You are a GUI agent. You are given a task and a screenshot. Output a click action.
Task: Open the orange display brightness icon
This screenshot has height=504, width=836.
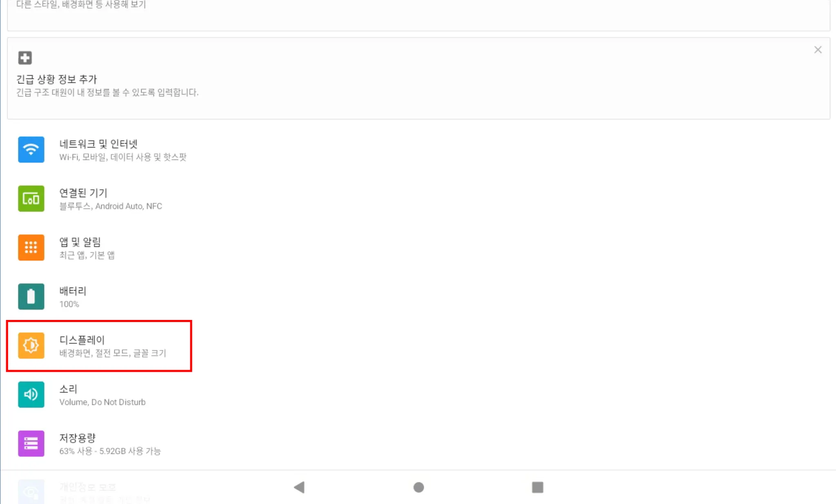pos(31,345)
